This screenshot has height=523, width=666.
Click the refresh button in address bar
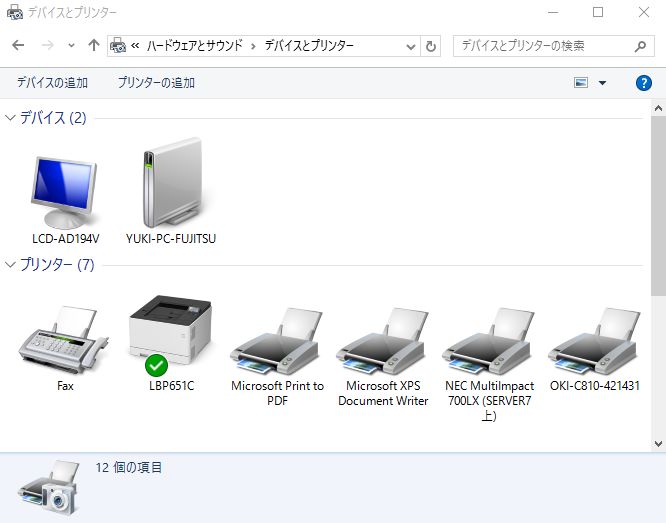click(431, 46)
